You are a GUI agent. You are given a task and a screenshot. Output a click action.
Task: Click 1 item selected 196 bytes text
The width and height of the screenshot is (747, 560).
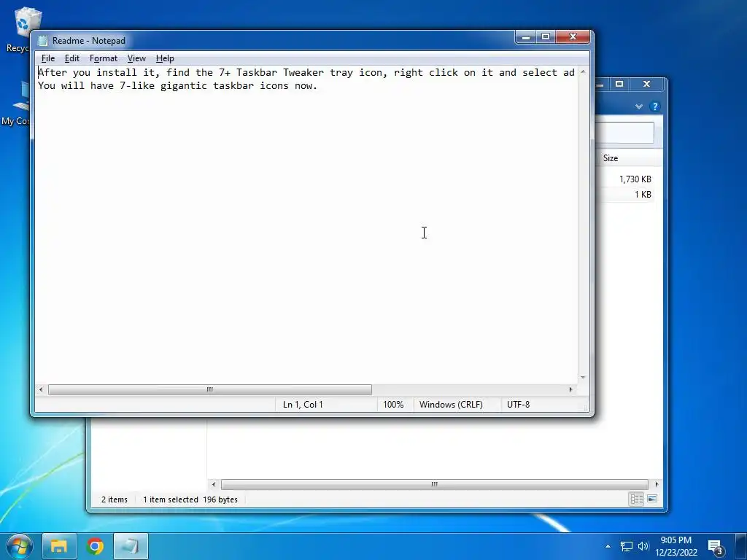pyautogui.click(x=190, y=499)
